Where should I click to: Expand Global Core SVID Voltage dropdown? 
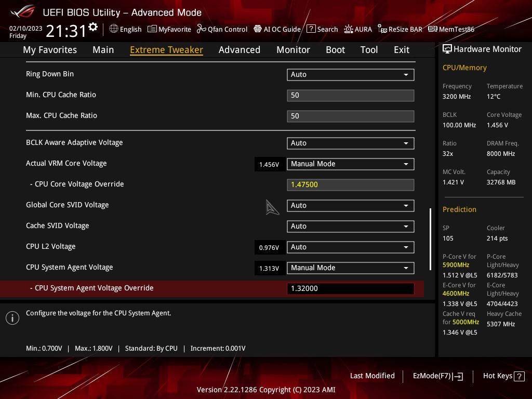[x=351, y=206]
